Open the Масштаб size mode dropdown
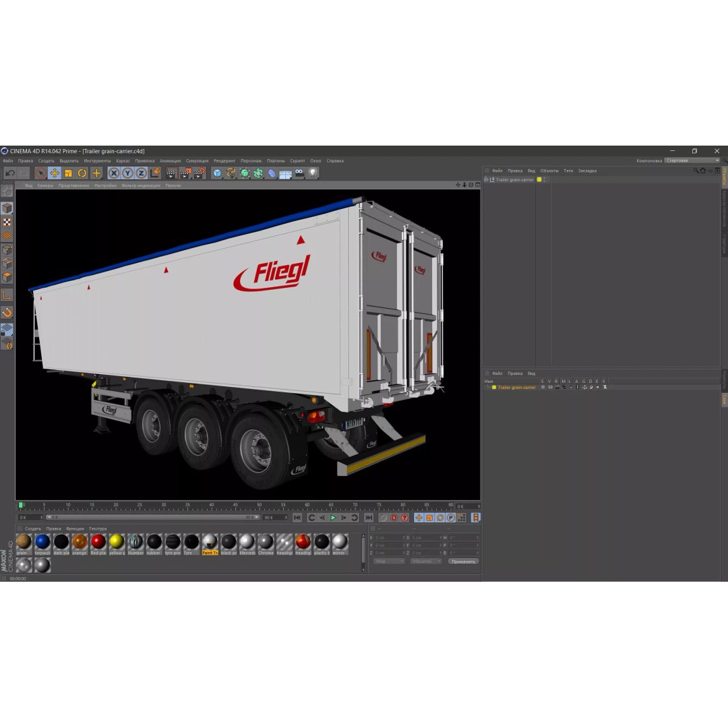This screenshot has width=728, height=728. point(426,562)
